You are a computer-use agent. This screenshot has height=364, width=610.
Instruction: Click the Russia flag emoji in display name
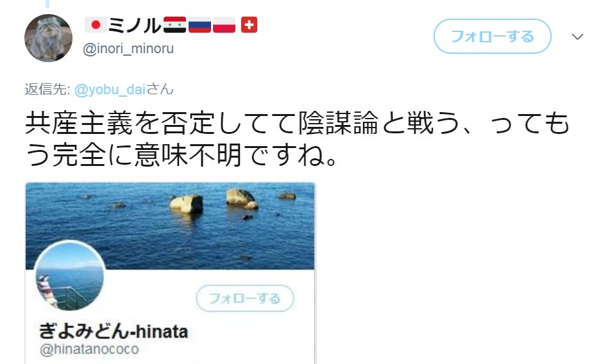tap(199, 25)
